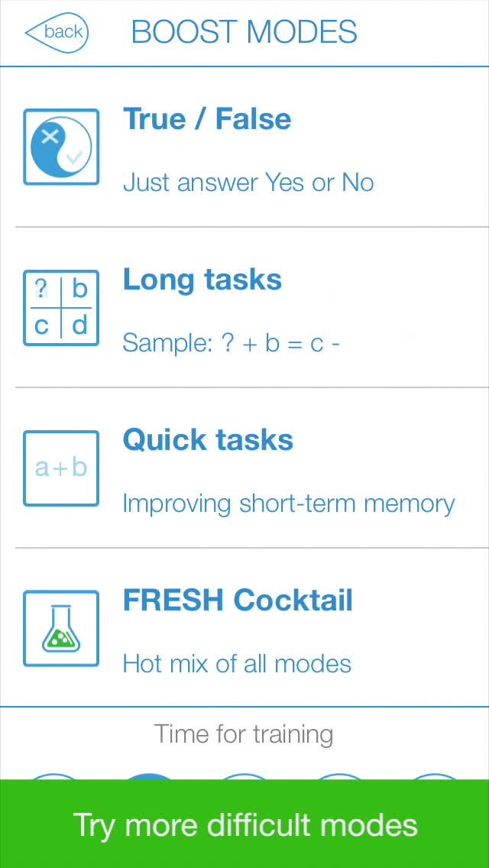Tap the back button to leave Boost Modes
489x868 pixels.
click(57, 32)
